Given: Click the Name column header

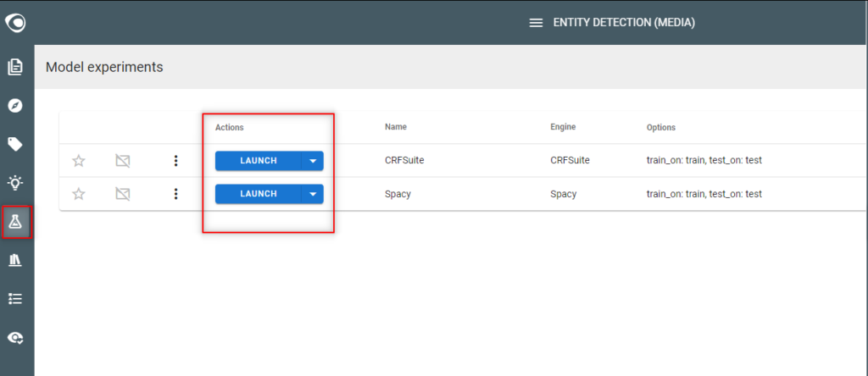Looking at the screenshot, I should point(396,127).
